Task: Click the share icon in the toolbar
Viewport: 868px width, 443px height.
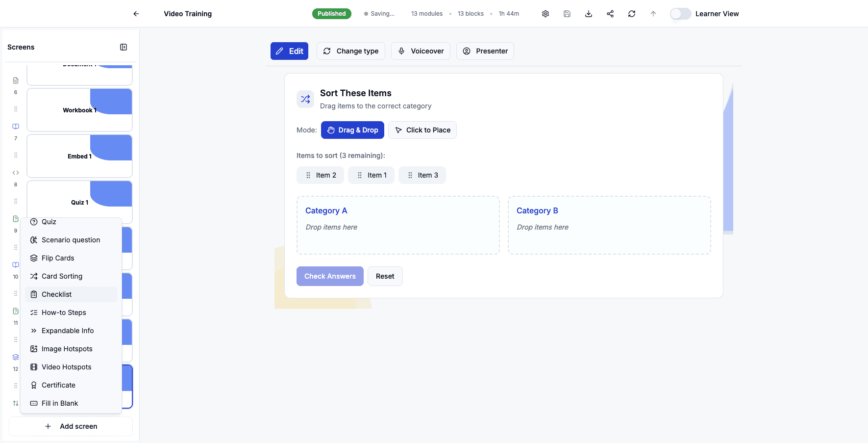Action: [x=610, y=13]
